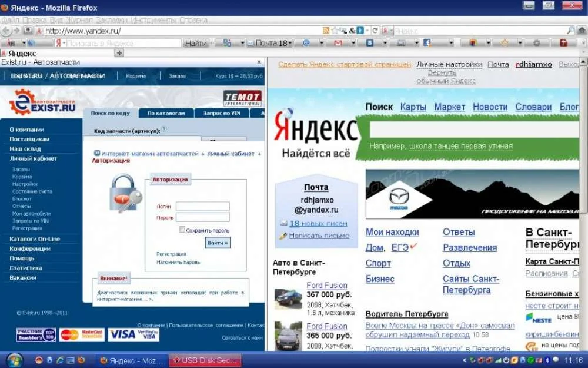Viewport: 588px width, 368px height.
Task: Click the Rambler Top 100 badge
Action: tap(36, 334)
